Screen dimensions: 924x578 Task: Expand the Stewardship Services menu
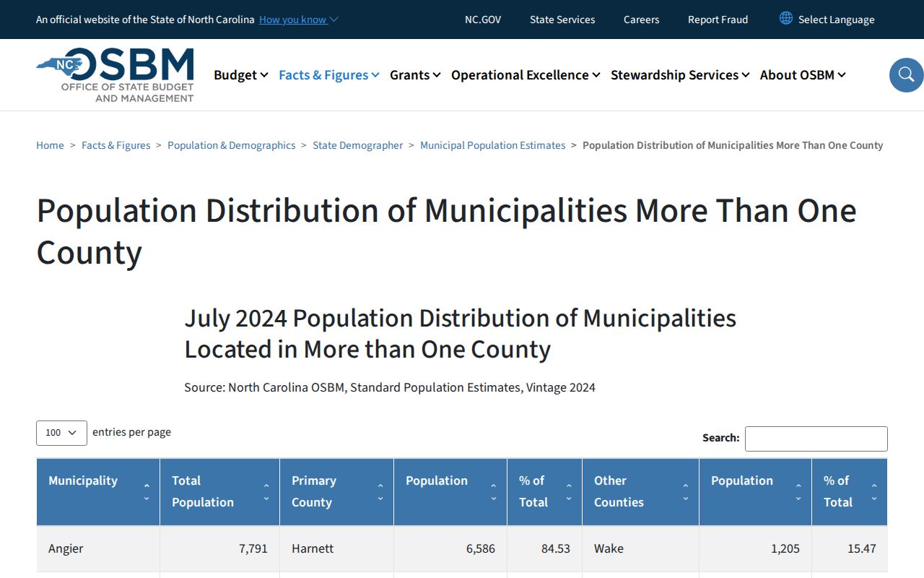680,74
